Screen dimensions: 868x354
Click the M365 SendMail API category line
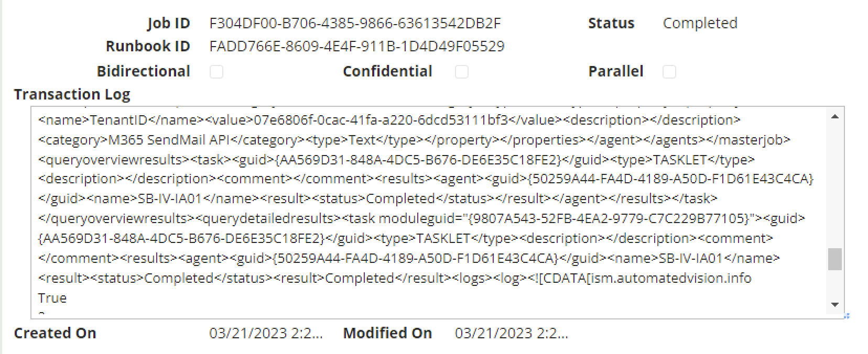click(414, 140)
